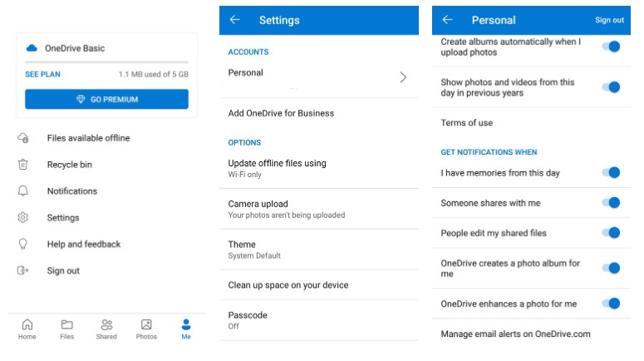The width and height of the screenshot is (644, 361).
Task: Toggle Create albums automatically when I upload
Action: click(611, 47)
